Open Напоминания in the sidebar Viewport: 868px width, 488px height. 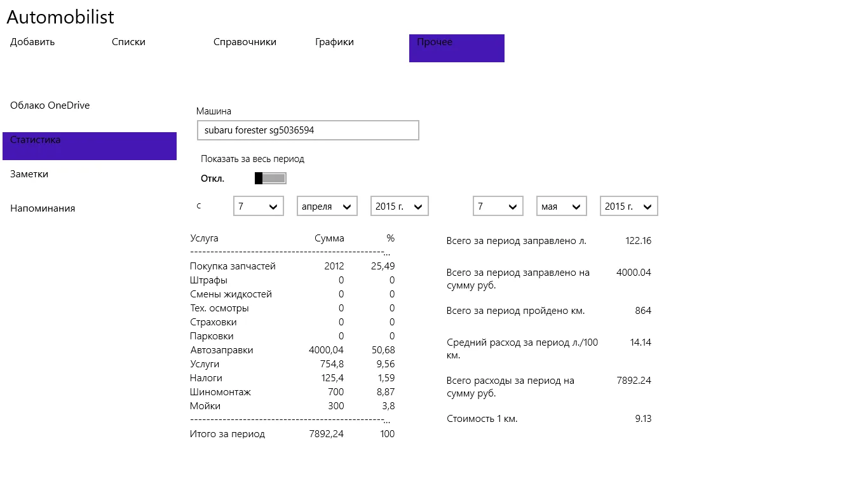(x=43, y=208)
